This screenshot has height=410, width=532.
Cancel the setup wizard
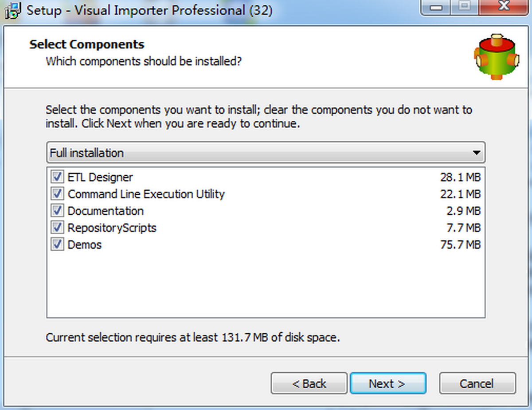[477, 383]
